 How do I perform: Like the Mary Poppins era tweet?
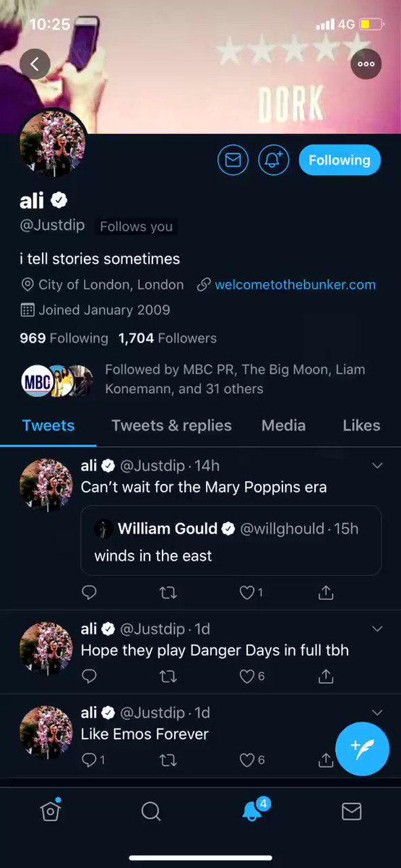click(251, 593)
